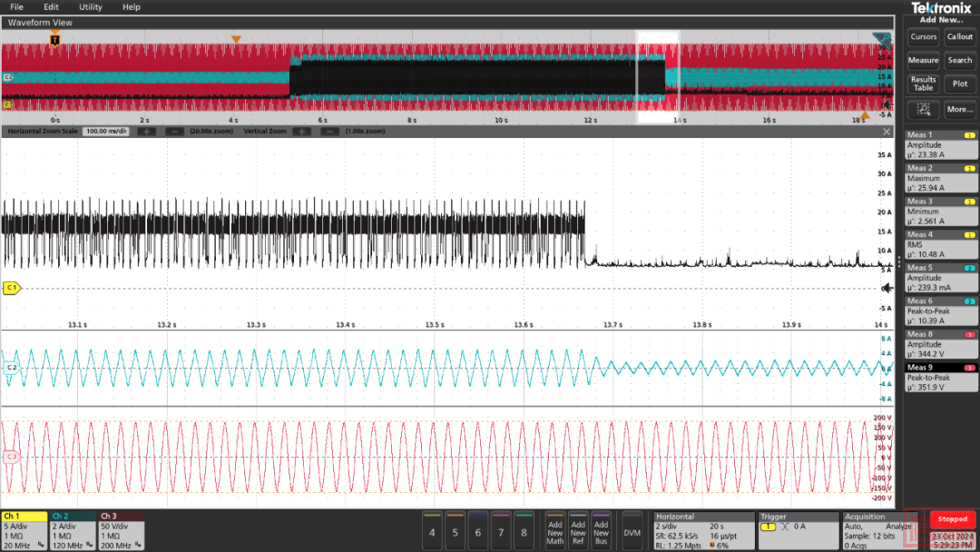Open the Ch 2 channel badge
980x552 pixels.
click(x=73, y=531)
